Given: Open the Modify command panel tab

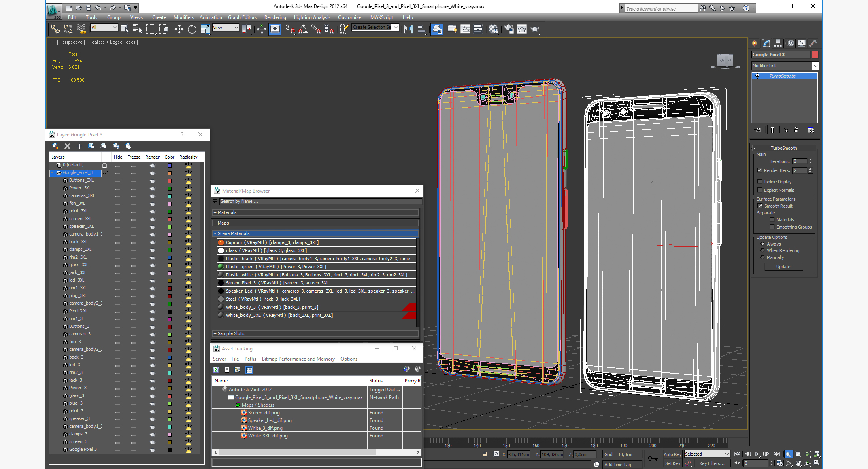Looking at the screenshot, I should [x=766, y=43].
